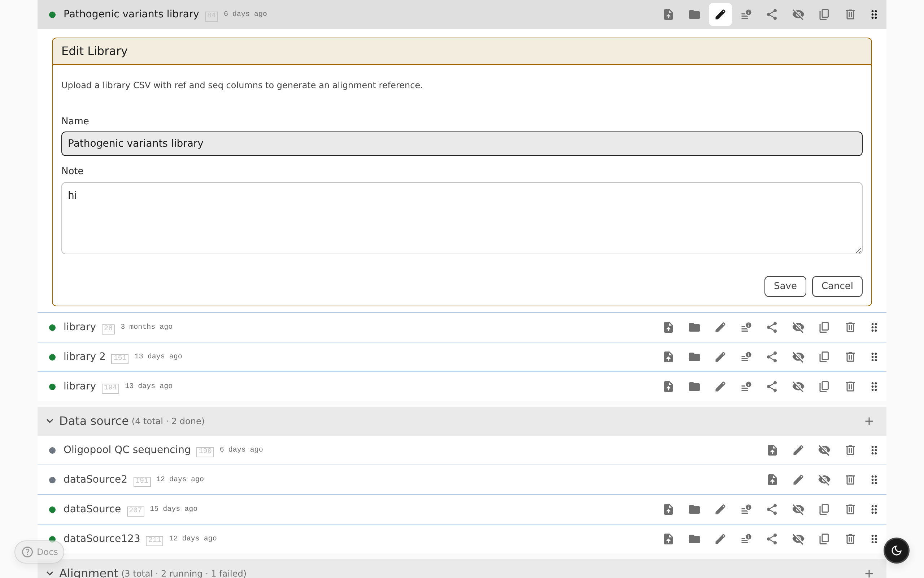Image resolution: width=924 pixels, height=578 pixels.
Task: Open folder of dataSource 207
Action: [x=694, y=509]
